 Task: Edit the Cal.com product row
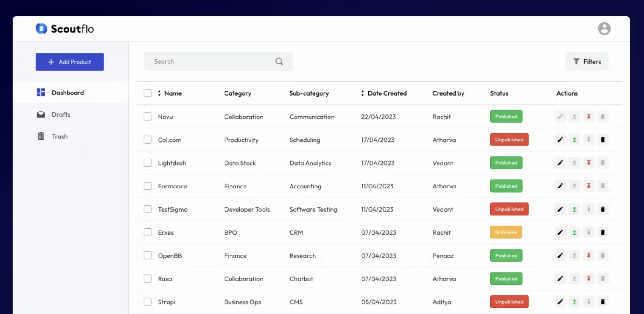[560, 140]
